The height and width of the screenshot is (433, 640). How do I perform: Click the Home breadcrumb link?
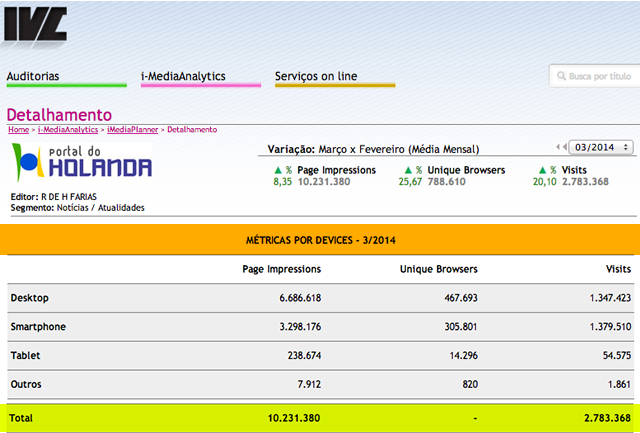click(x=18, y=130)
